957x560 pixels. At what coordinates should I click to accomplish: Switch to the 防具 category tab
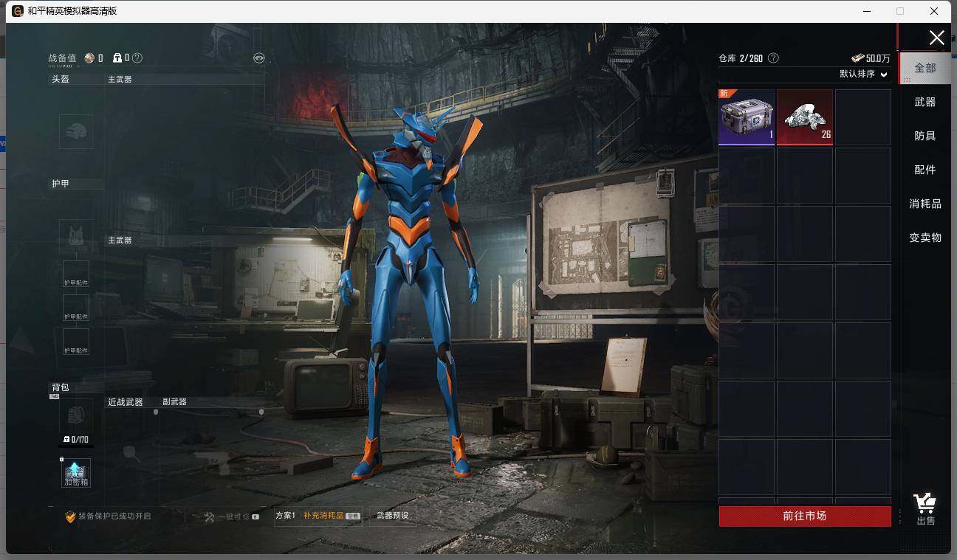925,136
